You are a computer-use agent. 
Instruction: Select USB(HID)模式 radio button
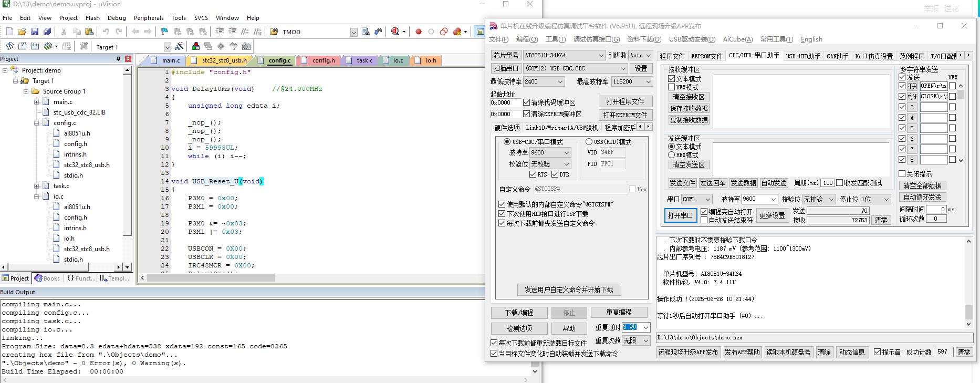[x=589, y=142]
